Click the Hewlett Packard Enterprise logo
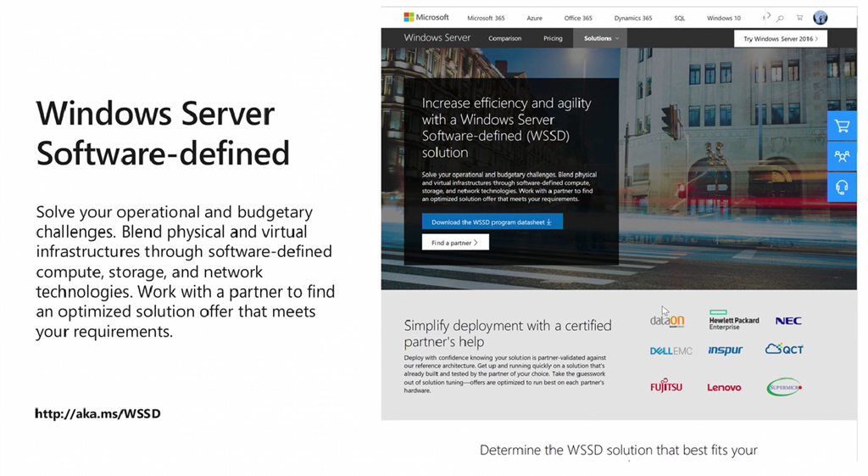Viewport: 868px width, 476px height. pos(733,321)
